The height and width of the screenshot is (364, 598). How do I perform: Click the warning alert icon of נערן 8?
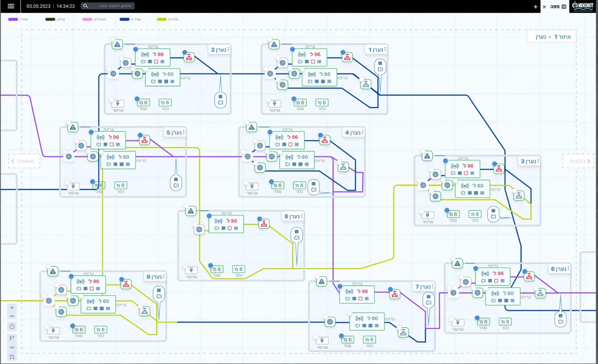click(x=191, y=211)
